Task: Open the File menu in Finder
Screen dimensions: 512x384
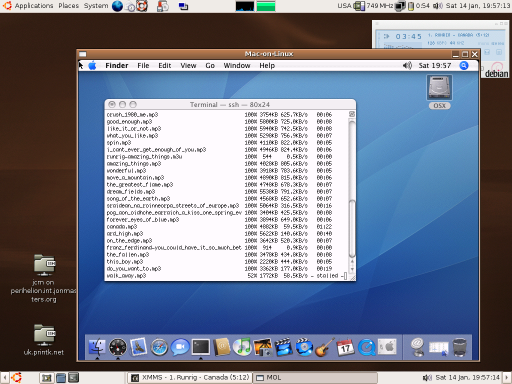Action: 143,66
